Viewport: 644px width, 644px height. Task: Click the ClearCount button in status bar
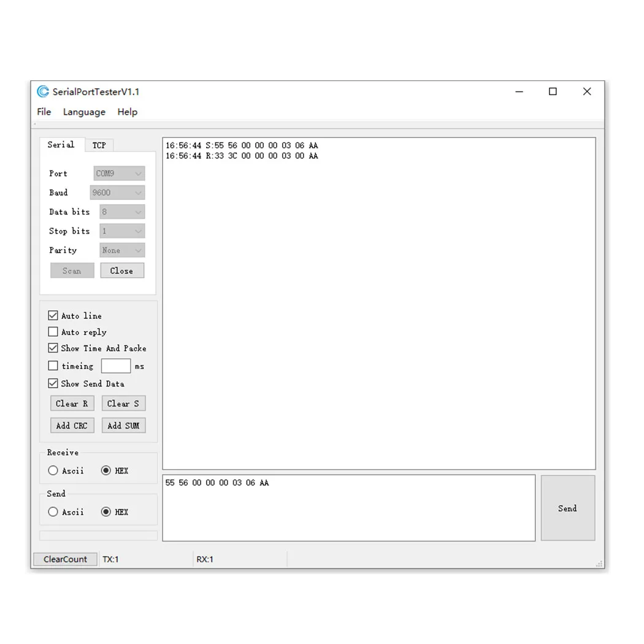pos(65,559)
